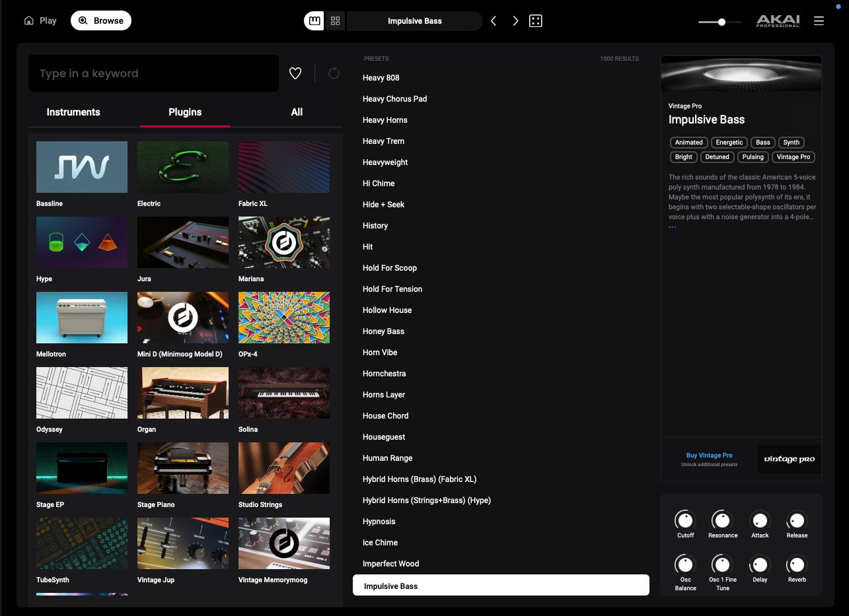Open the hamburger menu
This screenshot has height=616, width=849.
819,21
